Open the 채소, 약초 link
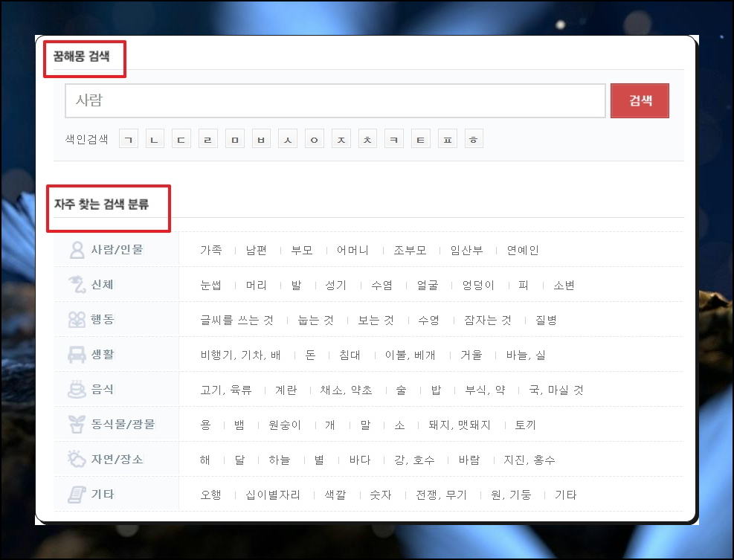The height and width of the screenshot is (560, 734). 347,390
